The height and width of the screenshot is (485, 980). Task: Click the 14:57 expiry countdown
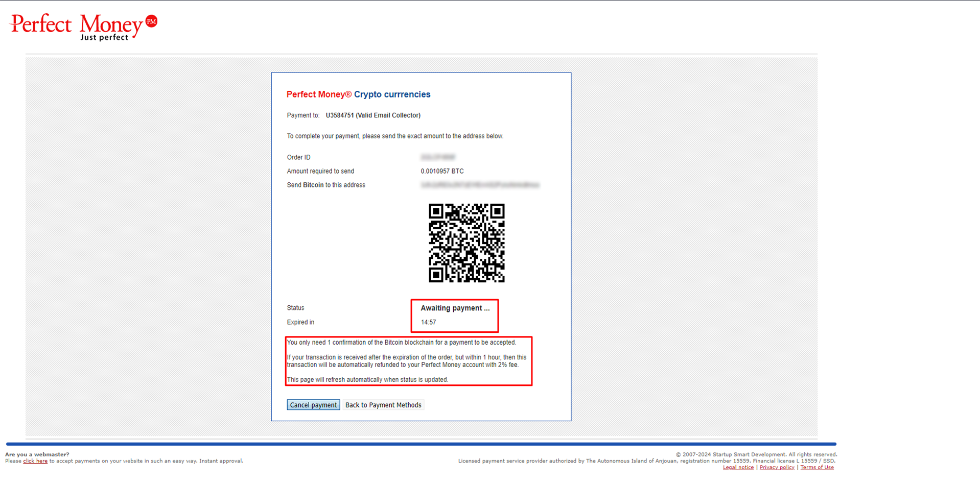(428, 322)
